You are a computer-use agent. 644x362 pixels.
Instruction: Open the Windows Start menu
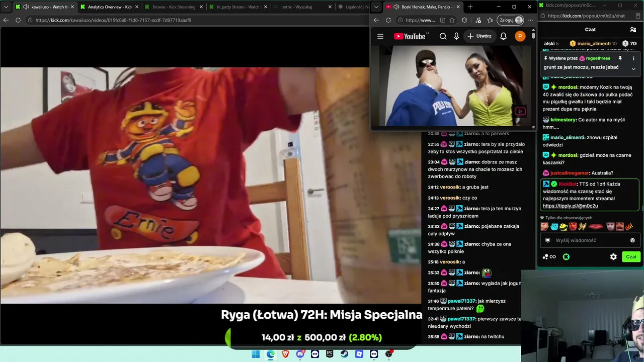256,354
